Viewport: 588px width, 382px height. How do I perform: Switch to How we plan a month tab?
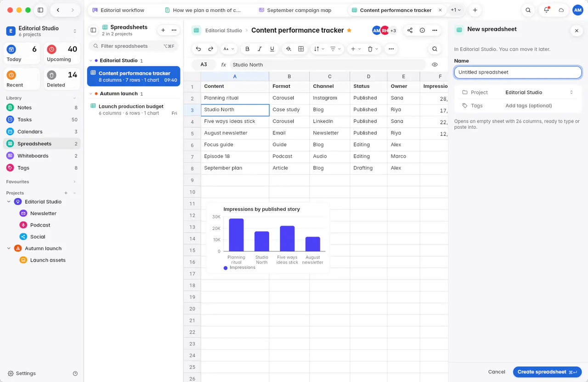point(203,10)
